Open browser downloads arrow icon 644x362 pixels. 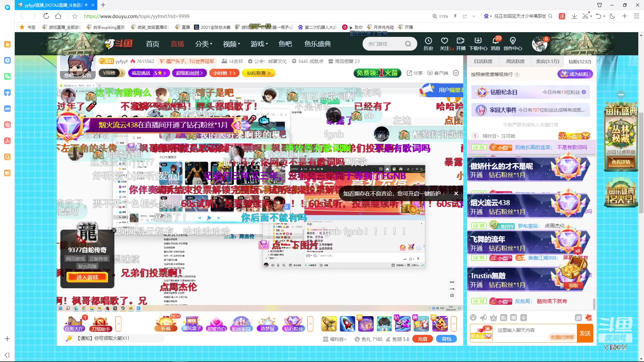574,16
